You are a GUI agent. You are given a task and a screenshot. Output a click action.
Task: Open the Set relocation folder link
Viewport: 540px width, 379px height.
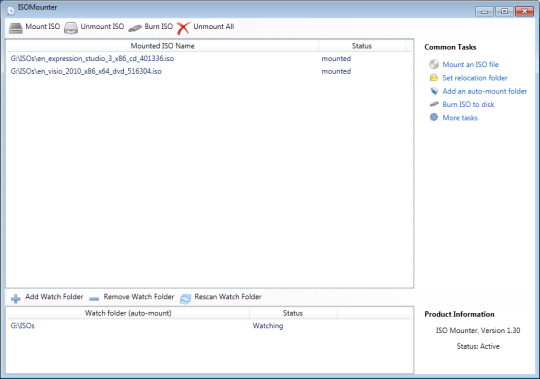click(x=475, y=78)
